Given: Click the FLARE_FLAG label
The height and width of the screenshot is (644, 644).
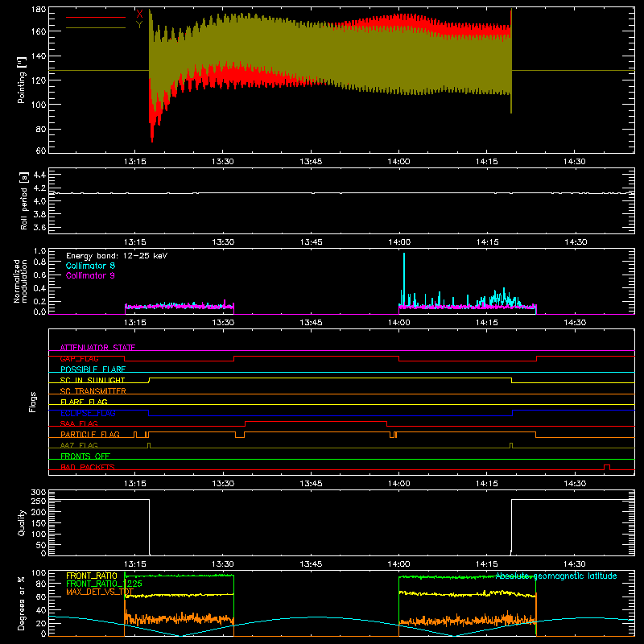Looking at the screenshot, I should (84, 402).
